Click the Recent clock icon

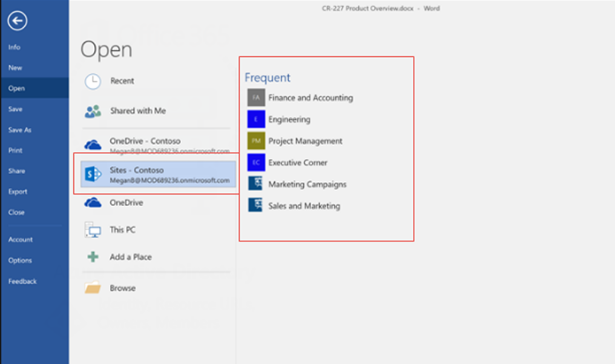coord(93,81)
